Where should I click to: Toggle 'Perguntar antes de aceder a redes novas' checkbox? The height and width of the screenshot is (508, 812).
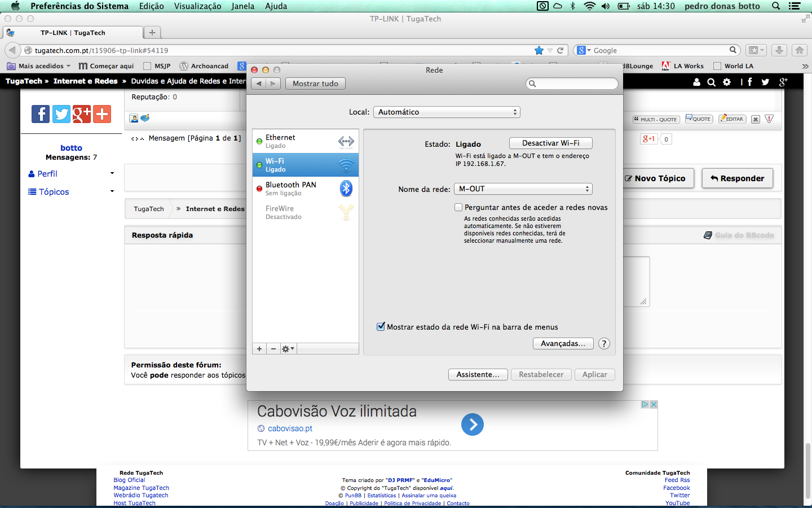click(458, 207)
